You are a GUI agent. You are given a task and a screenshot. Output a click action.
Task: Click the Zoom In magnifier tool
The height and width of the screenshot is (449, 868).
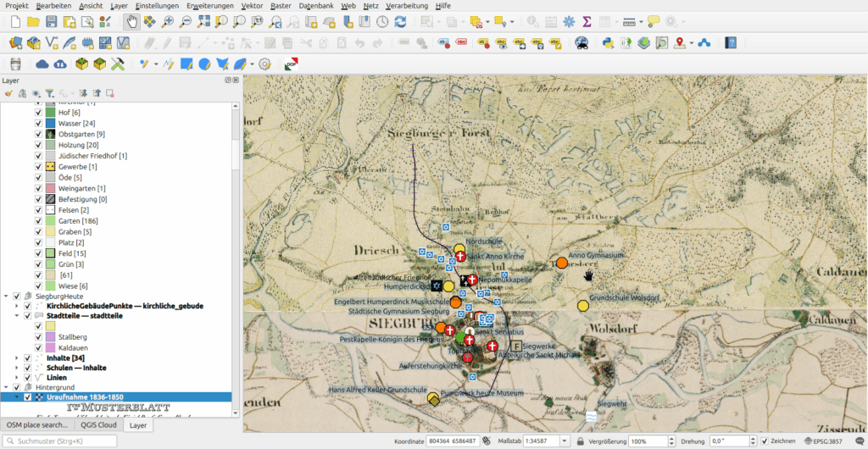point(168,21)
